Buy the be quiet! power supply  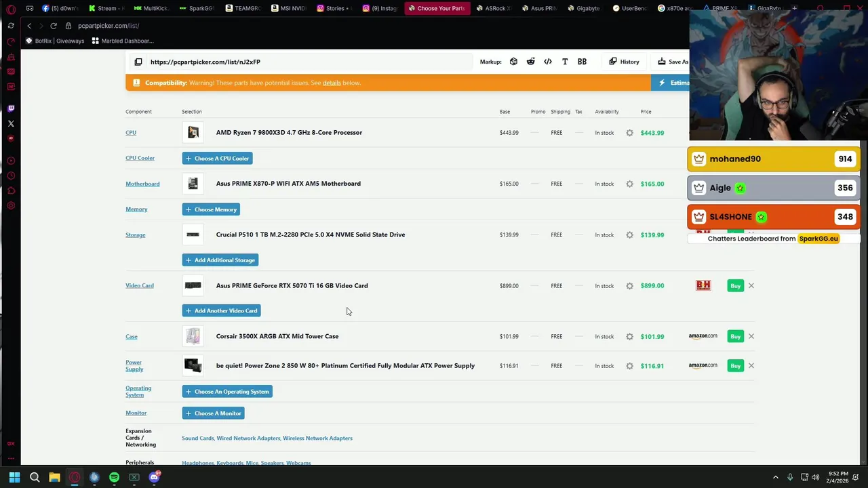click(x=735, y=366)
